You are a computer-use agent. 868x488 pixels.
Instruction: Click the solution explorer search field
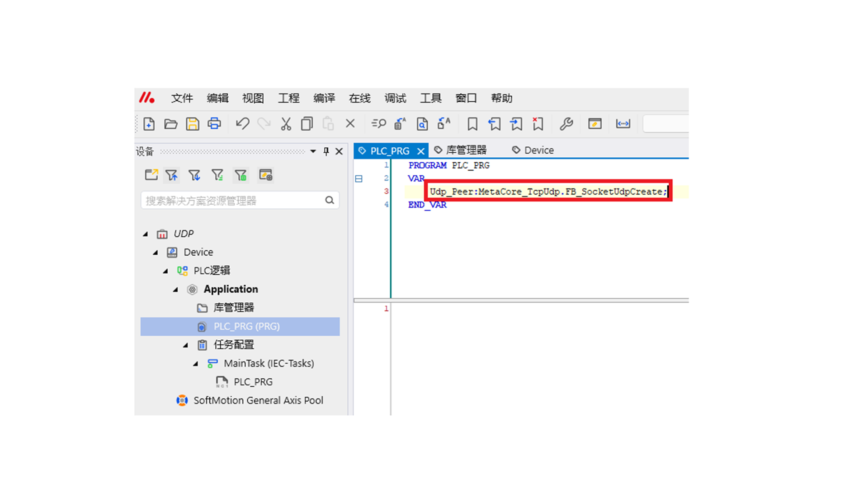click(233, 201)
